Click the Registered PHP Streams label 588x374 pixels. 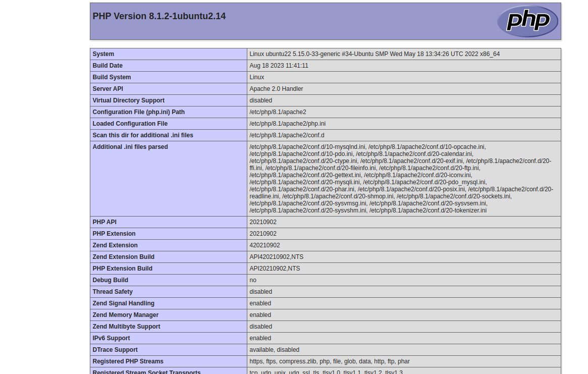[128, 361]
